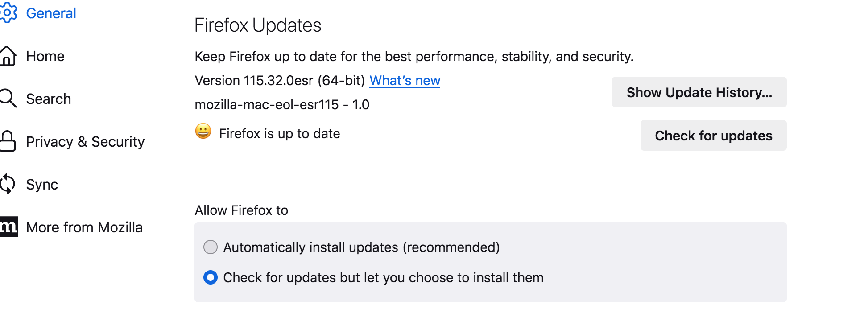The image size is (868, 330).
Task: Click the General gear icon
Action: 8,13
